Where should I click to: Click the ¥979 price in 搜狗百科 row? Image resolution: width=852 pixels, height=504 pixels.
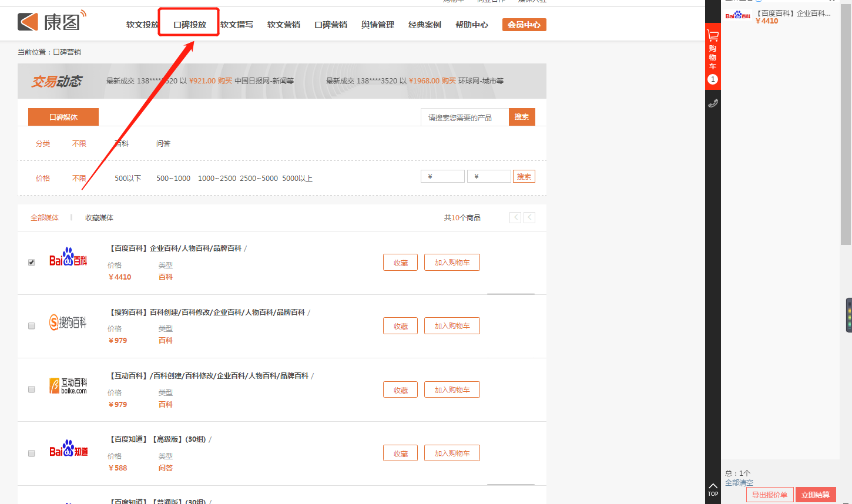[x=118, y=341]
